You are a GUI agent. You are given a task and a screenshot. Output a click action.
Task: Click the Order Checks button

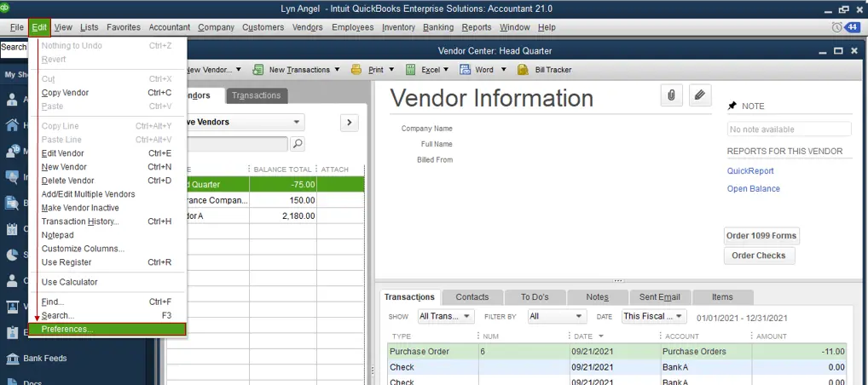tap(758, 256)
